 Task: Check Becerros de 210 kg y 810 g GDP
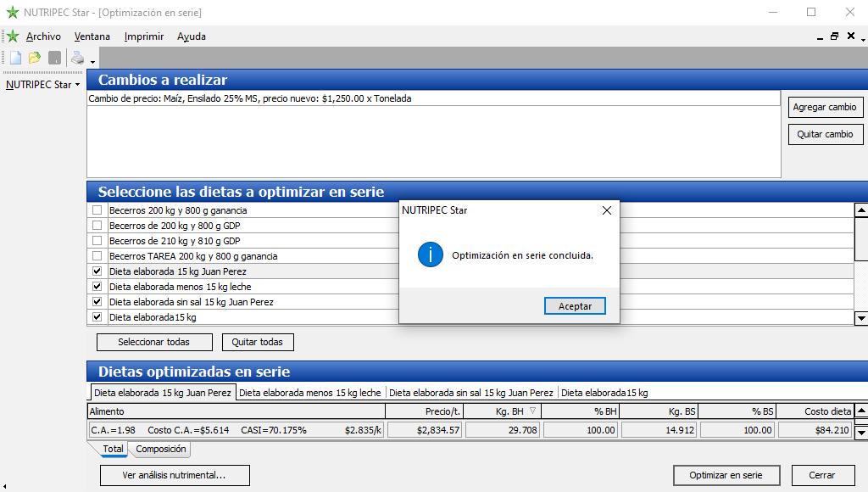coord(97,240)
